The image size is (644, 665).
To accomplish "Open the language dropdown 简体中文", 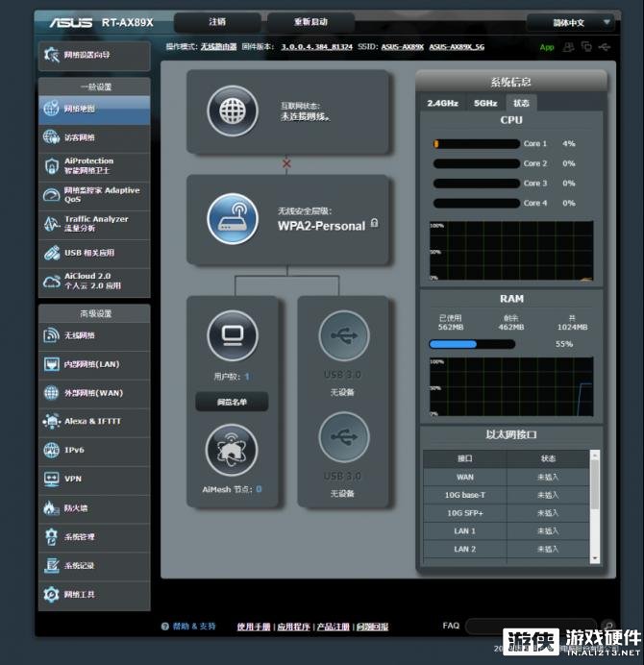I will point(571,22).
